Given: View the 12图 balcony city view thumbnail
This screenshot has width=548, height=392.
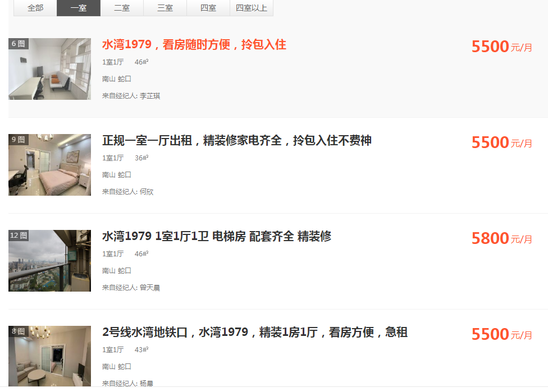Looking at the screenshot, I should 49,261.
